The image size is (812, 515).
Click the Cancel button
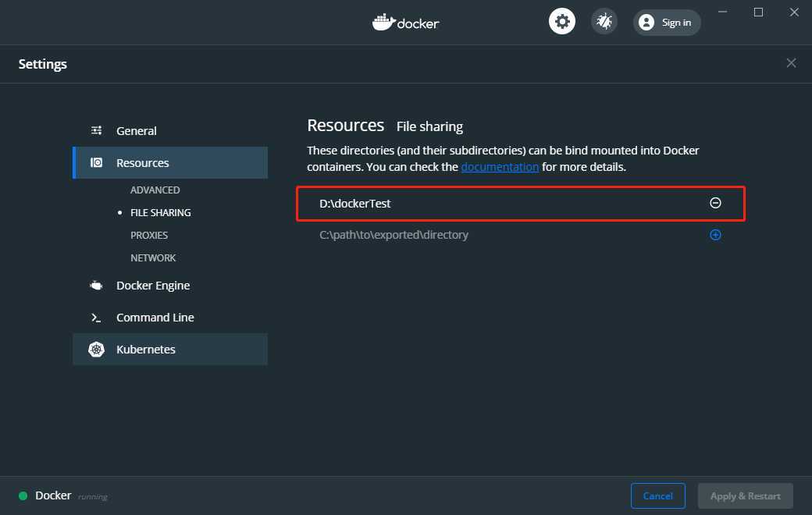(657, 495)
